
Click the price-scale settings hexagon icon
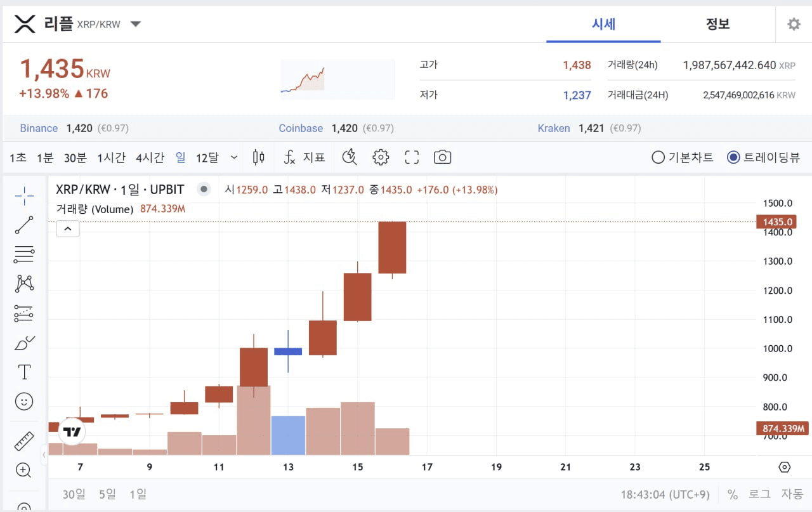pos(784,467)
